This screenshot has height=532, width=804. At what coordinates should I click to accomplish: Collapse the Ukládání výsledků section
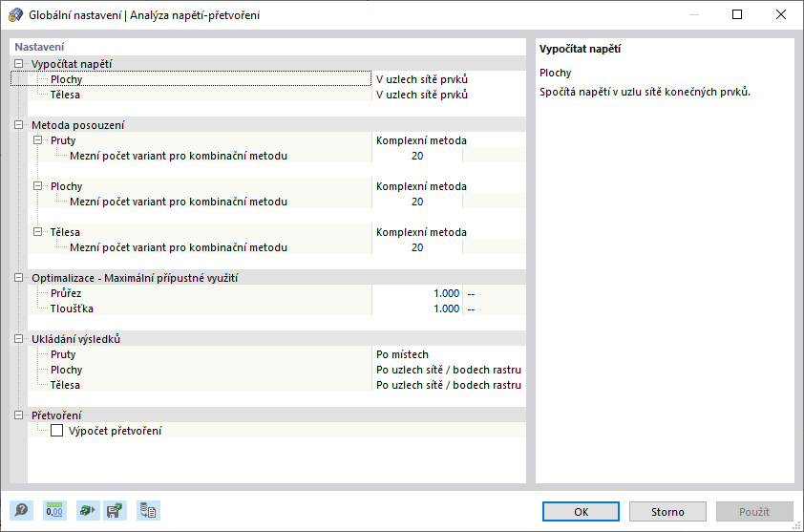point(19,339)
